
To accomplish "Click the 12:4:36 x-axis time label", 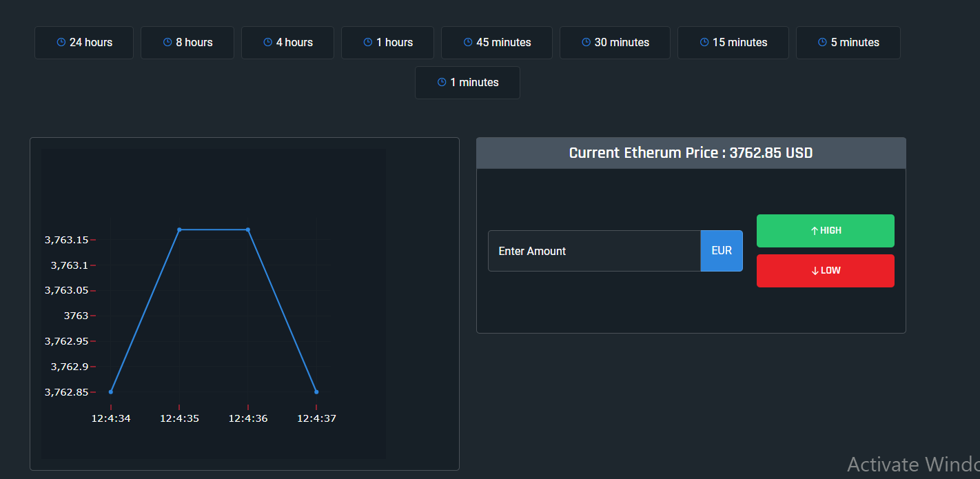I will click(248, 418).
